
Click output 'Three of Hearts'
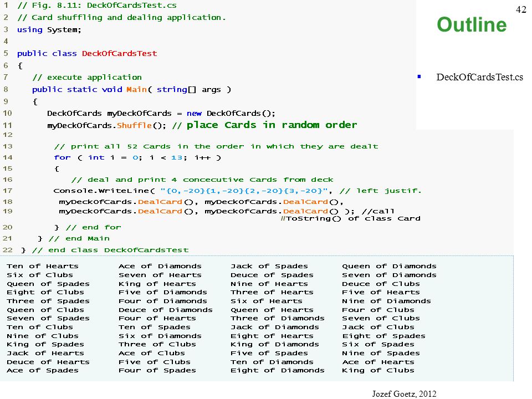[x=272, y=293]
